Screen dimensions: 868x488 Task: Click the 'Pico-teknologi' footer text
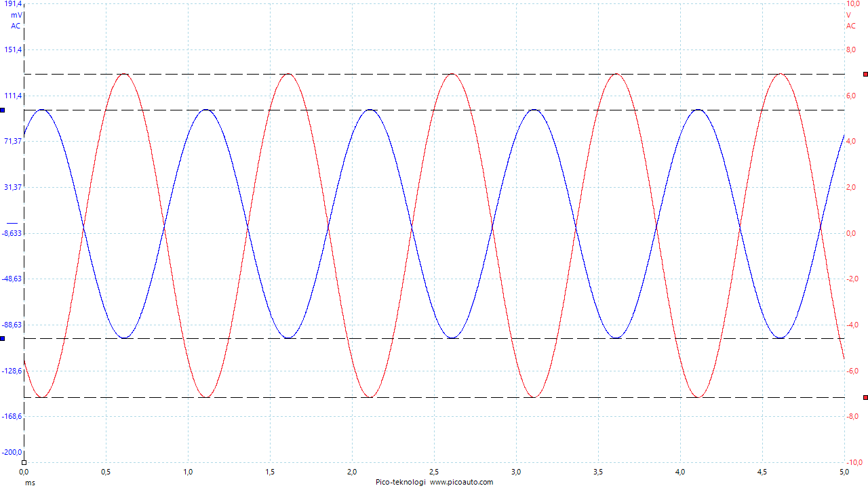pos(400,482)
